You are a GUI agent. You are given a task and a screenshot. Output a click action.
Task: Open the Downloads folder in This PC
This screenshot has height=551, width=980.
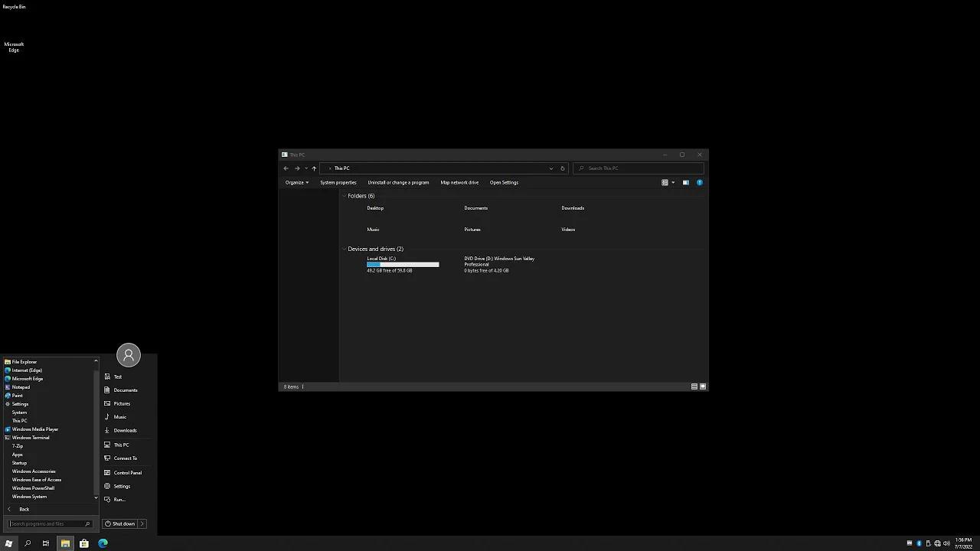tap(573, 208)
